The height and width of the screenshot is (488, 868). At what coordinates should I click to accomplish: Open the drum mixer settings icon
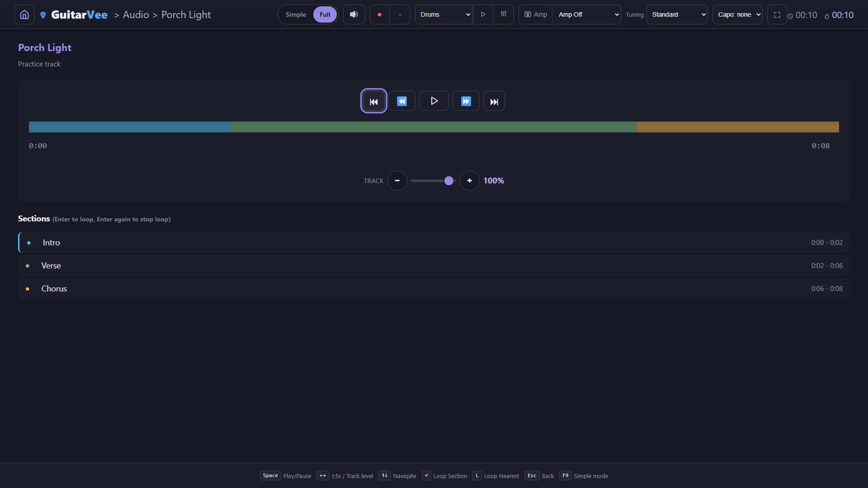coord(504,14)
